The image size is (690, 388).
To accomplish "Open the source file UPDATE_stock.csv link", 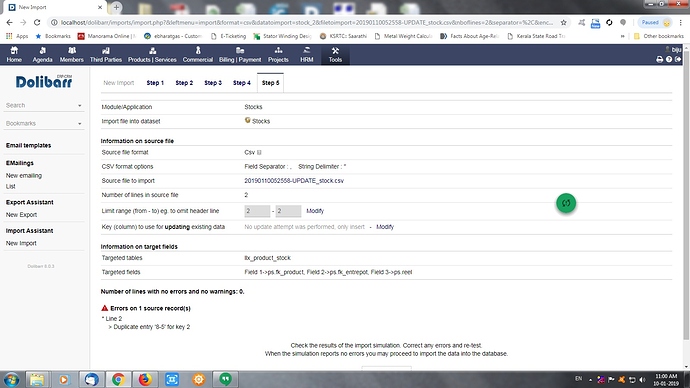I will pos(294,181).
